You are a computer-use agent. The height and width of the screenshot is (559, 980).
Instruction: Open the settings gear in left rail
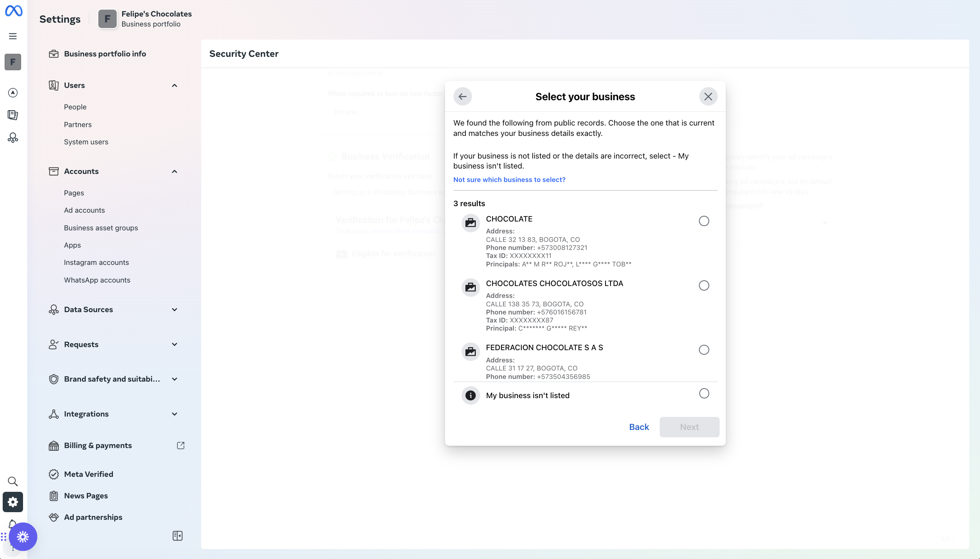(13, 502)
